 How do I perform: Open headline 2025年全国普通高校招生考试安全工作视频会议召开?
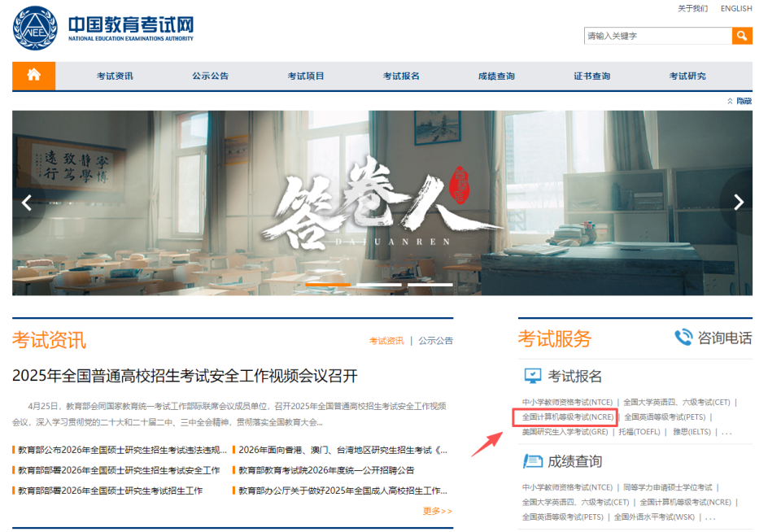[x=185, y=376]
